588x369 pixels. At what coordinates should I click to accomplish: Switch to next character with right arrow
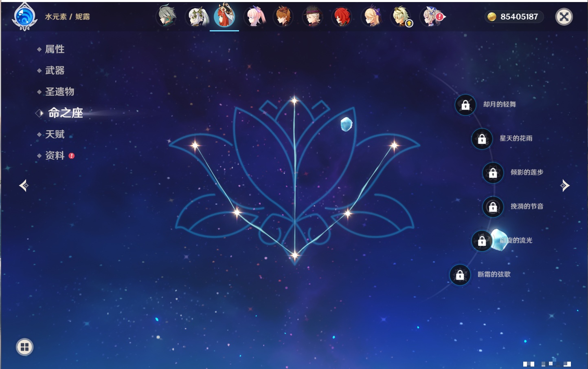(565, 186)
